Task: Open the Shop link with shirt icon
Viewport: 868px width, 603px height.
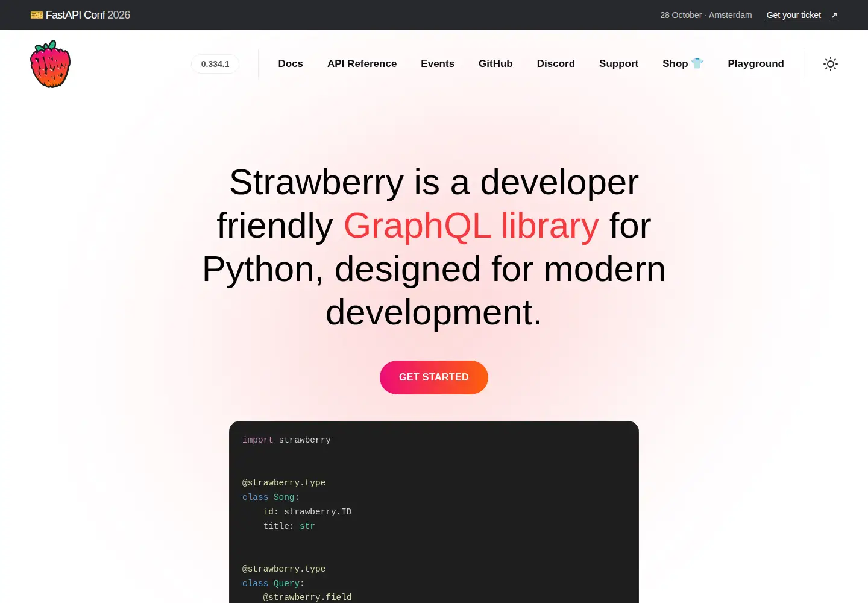Action: point(683,64)
